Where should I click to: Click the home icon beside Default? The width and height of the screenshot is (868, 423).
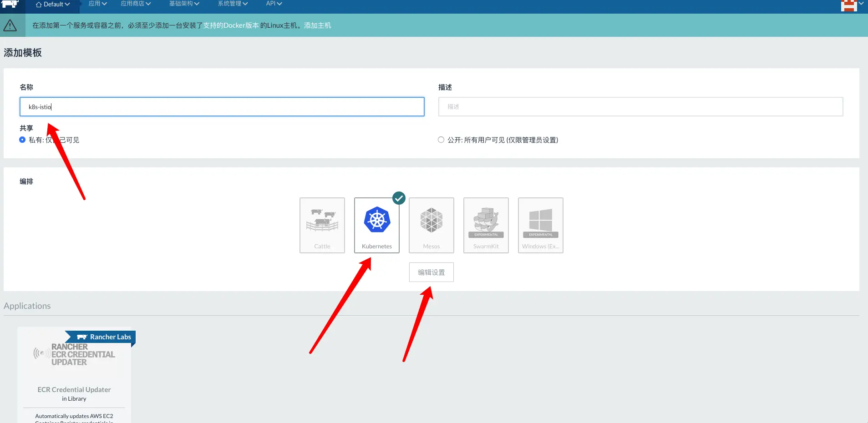tap(39, 5)
